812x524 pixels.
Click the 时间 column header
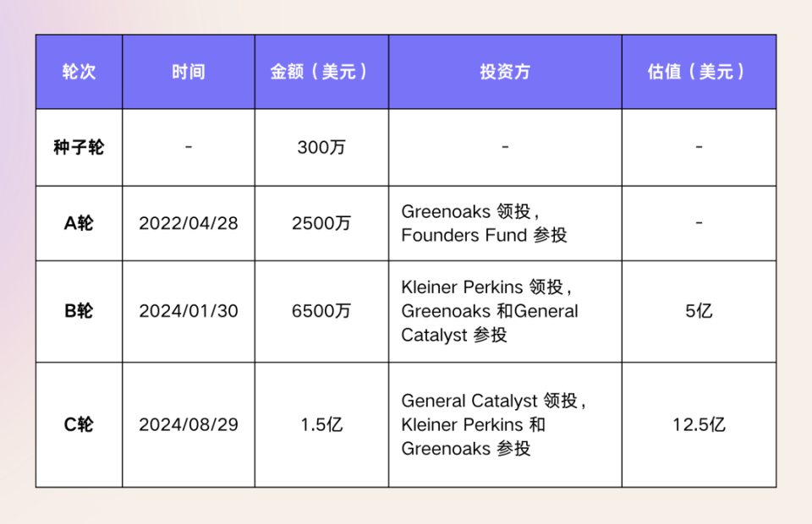pos(188,72)
